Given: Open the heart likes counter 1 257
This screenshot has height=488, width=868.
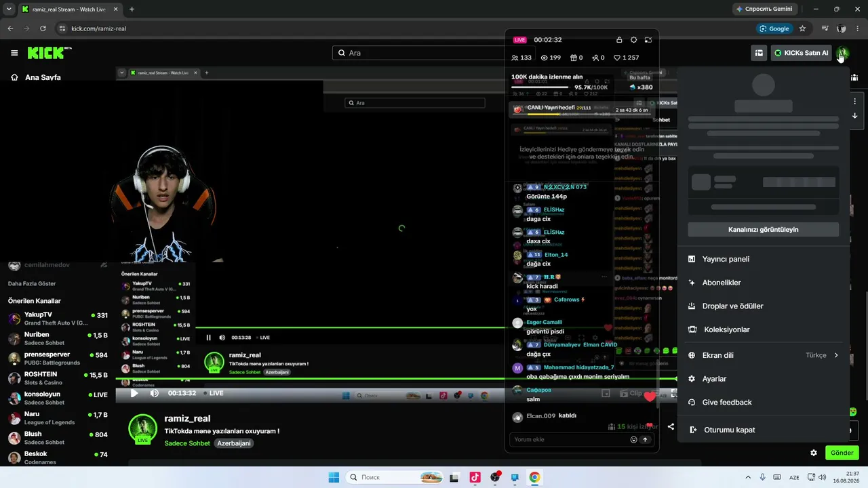Looking at the screenshot, I should pyautogui.click(x=626, y=58).
